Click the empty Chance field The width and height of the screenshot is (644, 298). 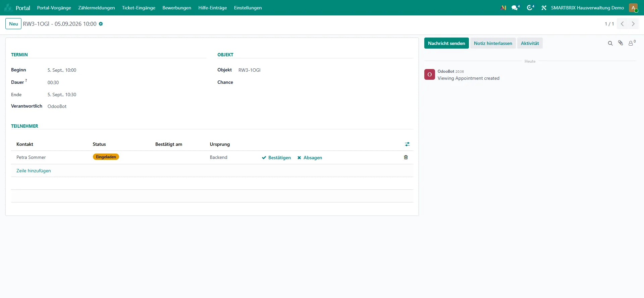[326, 82]
